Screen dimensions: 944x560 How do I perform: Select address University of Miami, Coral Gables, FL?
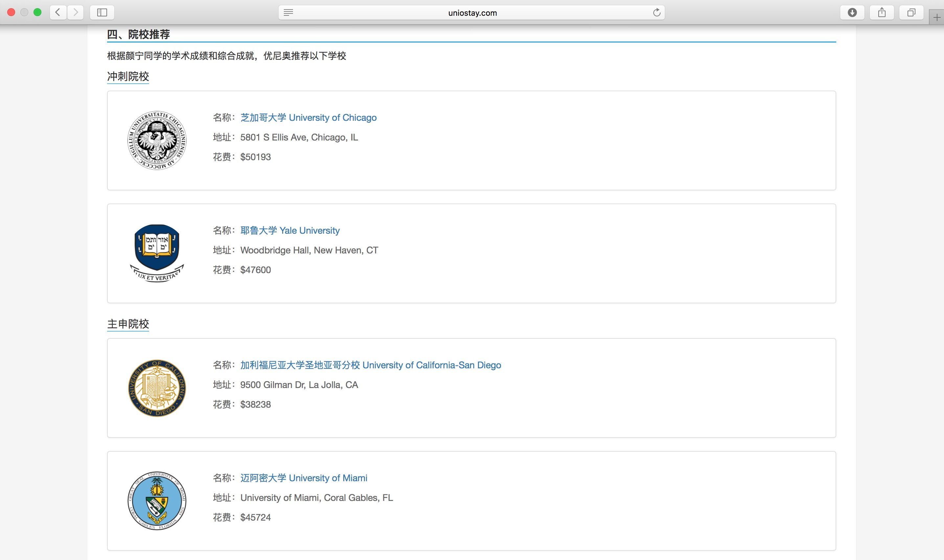(316, 498)
